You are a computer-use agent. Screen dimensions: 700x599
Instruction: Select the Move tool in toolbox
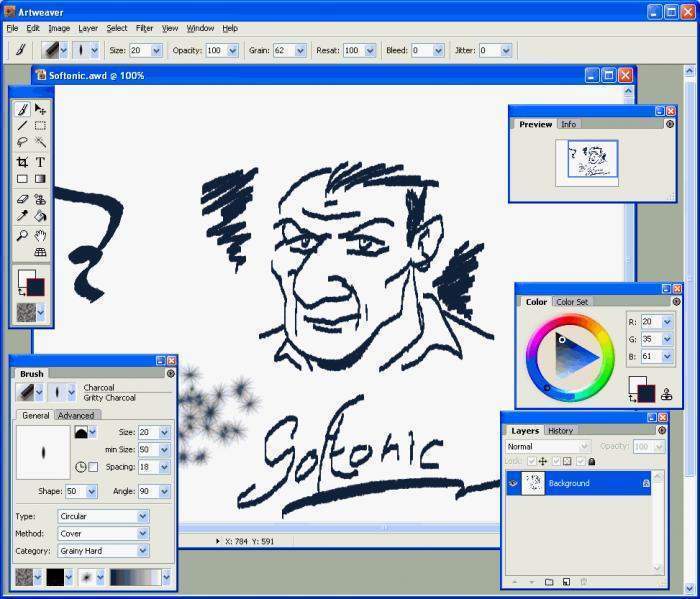[x=40, y=109]
